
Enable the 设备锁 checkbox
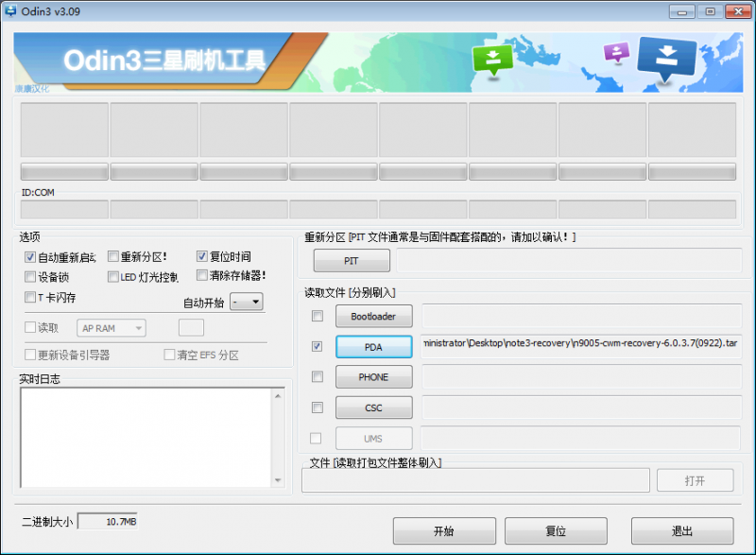[x=30, y=277]
